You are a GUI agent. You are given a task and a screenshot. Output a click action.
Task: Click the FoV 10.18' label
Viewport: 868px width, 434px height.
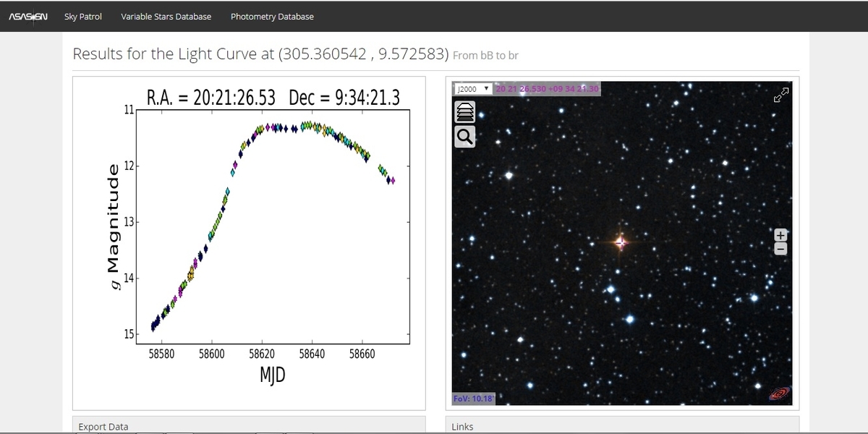coord(472,399)
